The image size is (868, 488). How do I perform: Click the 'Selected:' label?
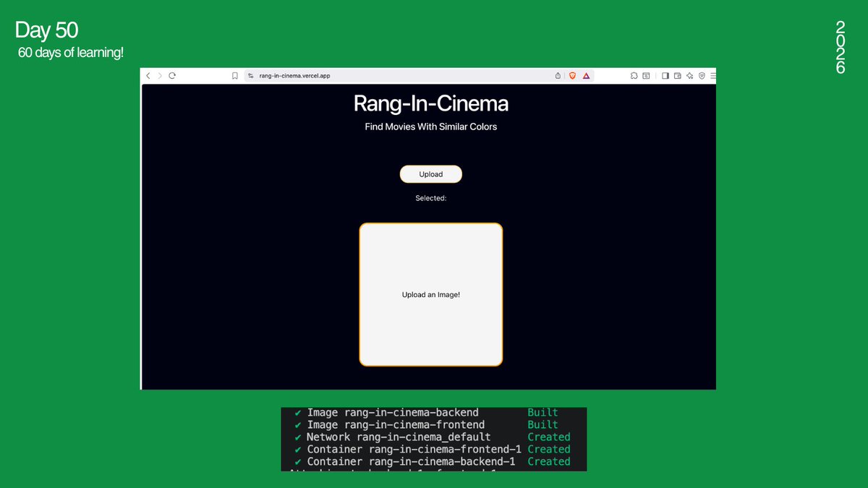tap(431, 198)
